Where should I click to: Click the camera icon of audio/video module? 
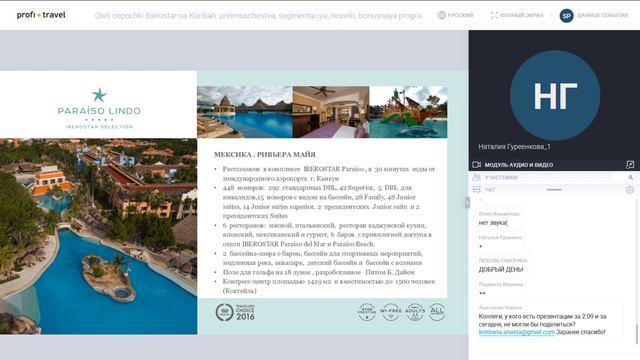pyautogui.click(x=476, y=164)
